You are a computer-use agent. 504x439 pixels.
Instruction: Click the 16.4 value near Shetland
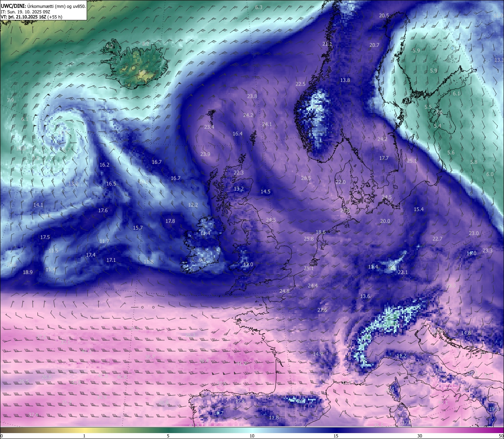pos(237,133)
